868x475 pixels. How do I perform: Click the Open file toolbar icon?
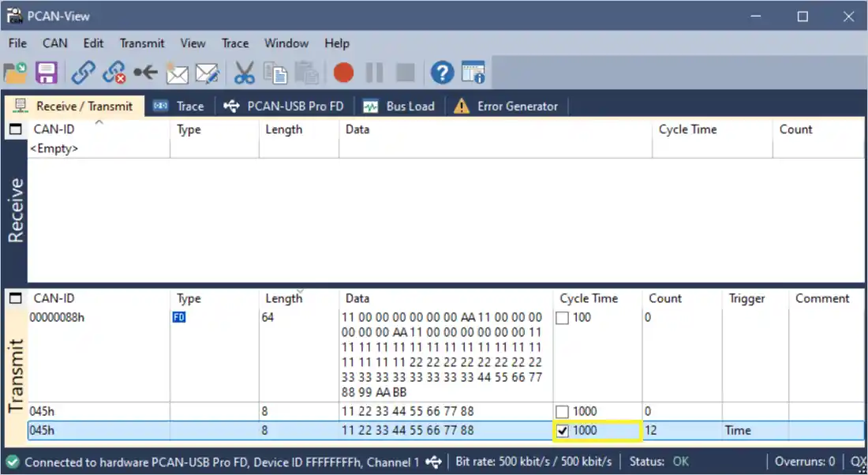tap(16, 73)
